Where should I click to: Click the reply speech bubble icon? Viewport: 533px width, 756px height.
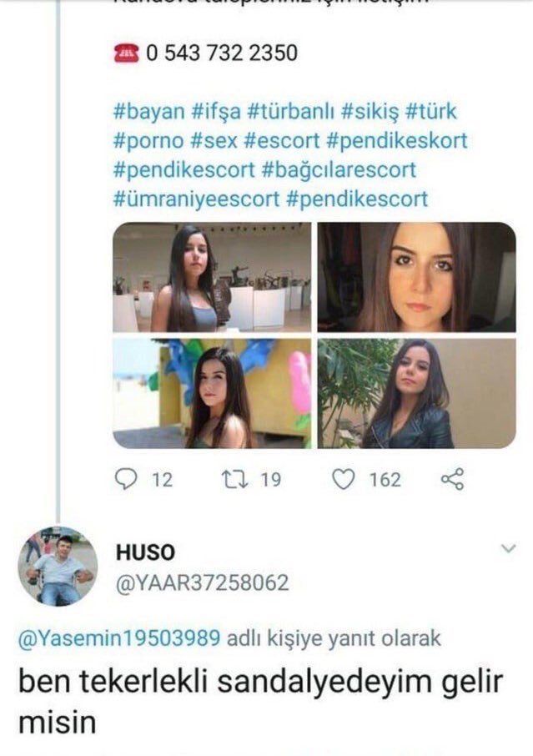point(125,478)
